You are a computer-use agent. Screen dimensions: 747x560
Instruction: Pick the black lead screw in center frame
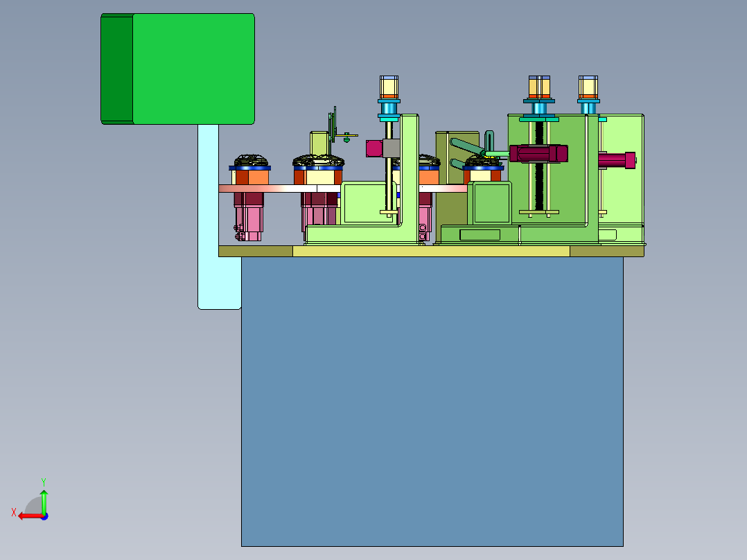tap(539, 166)
